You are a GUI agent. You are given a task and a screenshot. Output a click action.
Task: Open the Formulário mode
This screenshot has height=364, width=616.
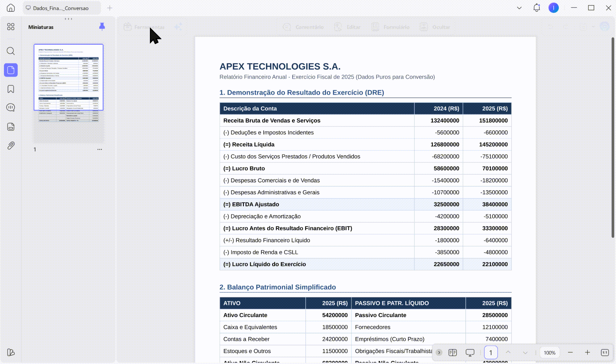[x=391, y=27]
